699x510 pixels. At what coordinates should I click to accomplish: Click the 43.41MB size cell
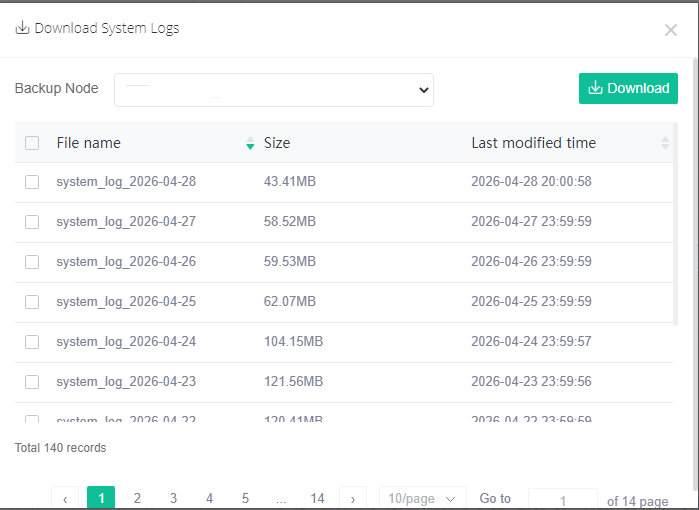[290, 181]
